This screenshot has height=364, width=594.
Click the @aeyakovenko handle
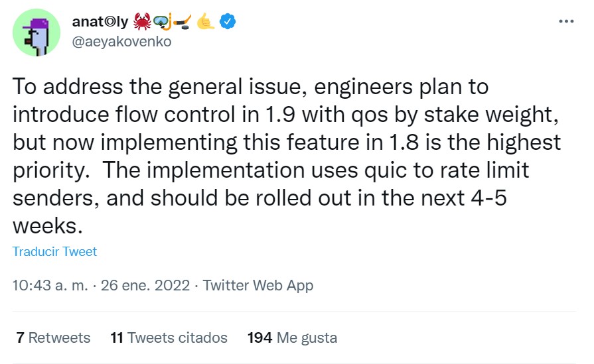121,41
